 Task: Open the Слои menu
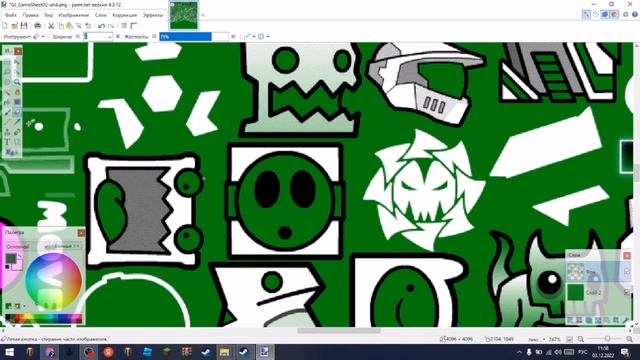coord(100,15)
